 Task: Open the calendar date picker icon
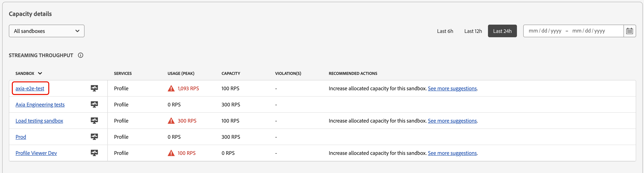(629, 31)
